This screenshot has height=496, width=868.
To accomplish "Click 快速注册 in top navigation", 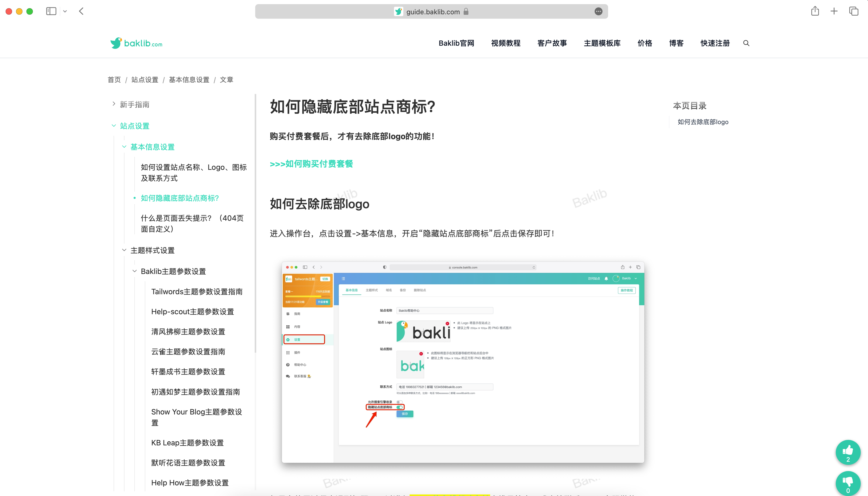I will coord(715,43).
